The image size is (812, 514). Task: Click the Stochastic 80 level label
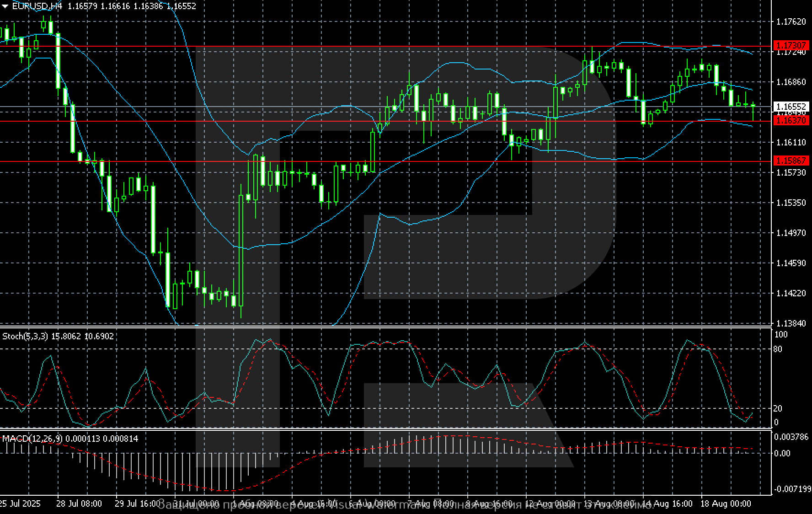click(778, 349)
